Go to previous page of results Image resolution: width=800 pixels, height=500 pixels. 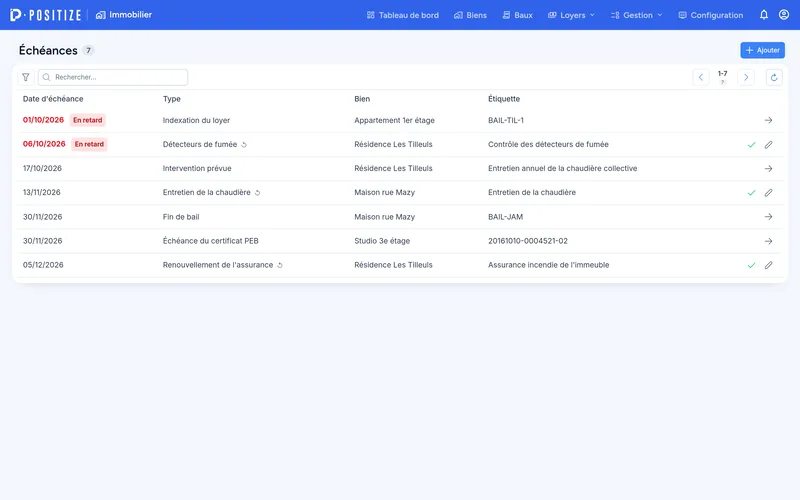(701, 77)
